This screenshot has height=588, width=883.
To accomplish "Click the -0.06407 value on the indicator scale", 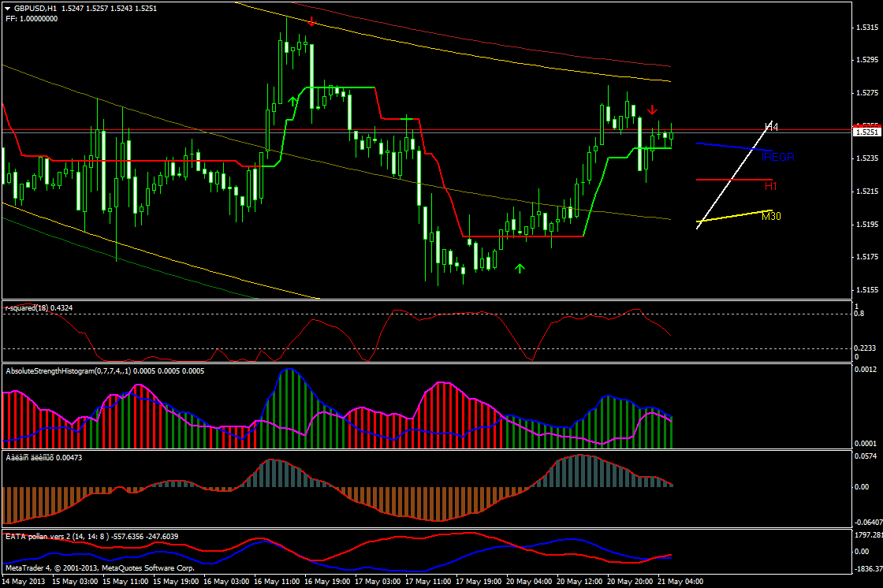I will 868,522.
